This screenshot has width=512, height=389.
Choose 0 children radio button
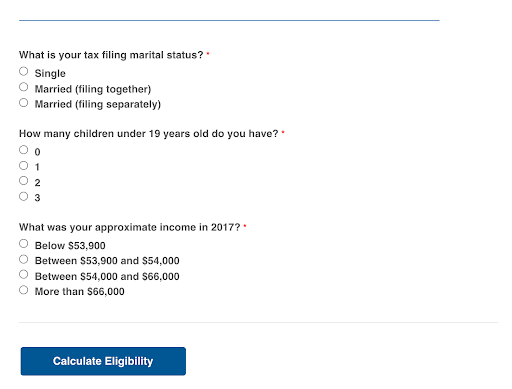tap(23, 150)
